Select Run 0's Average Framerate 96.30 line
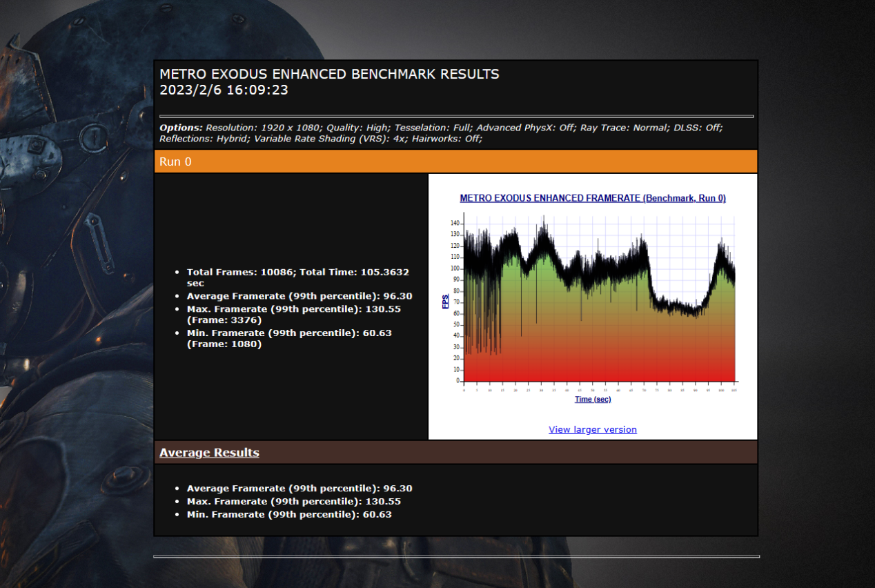This screenshot has width=875, height=588. [299, 296]
